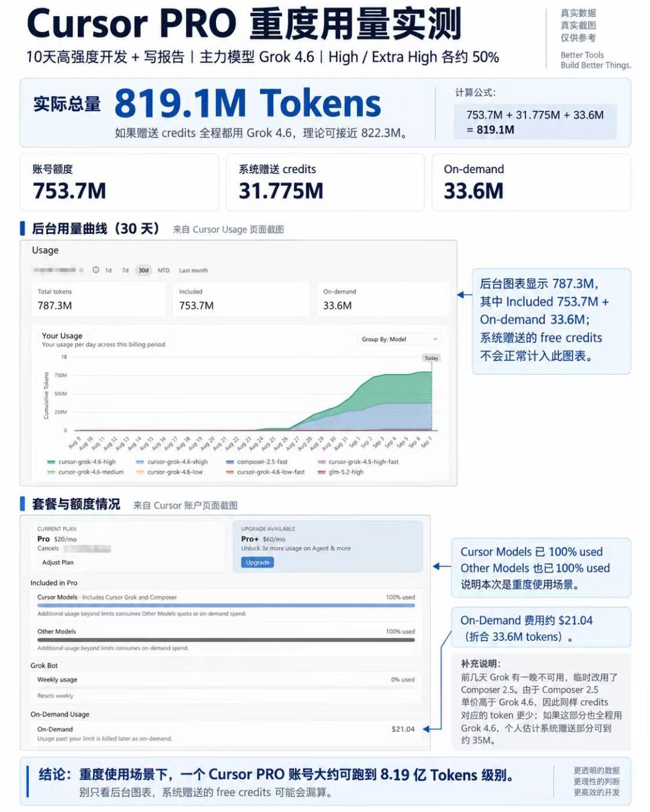Screen dimensions: 650x812
Task: Click the "Sep 7" axis label
Action: [426, 443]
